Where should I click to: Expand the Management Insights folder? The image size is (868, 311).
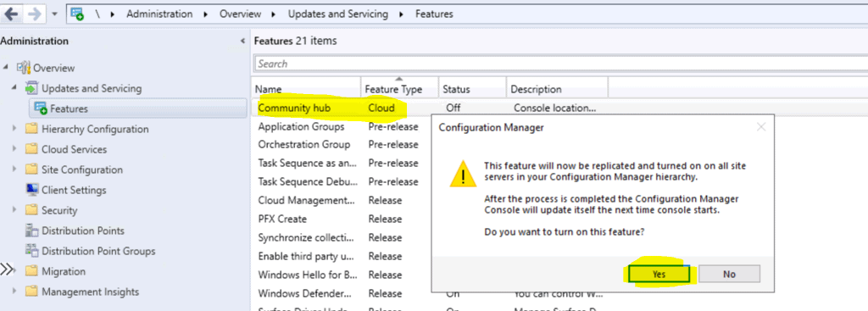pos(14,292)
